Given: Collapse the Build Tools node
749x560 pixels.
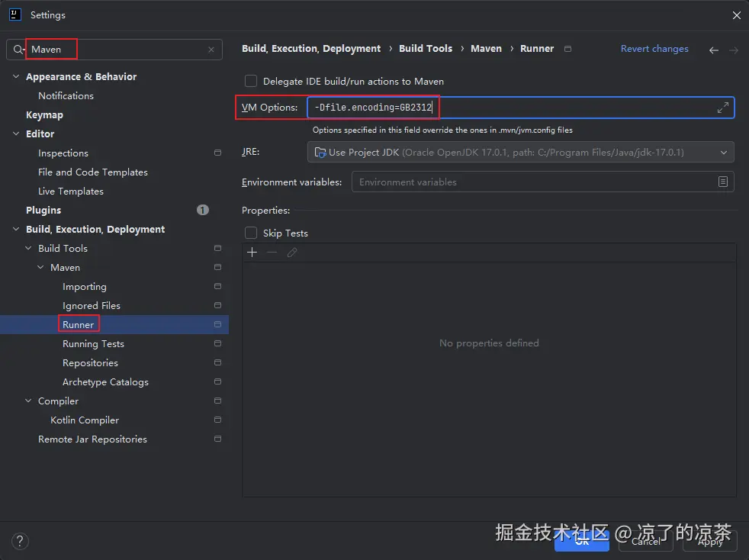Looking at the screenshot, I should point(28,248).
